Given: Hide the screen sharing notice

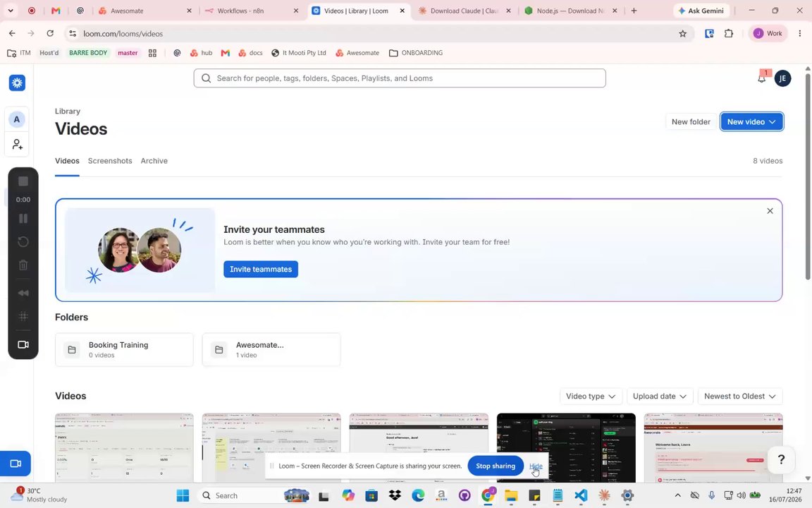Looking at the screenshot, I should pyautogui.click(x=536, y=466).
